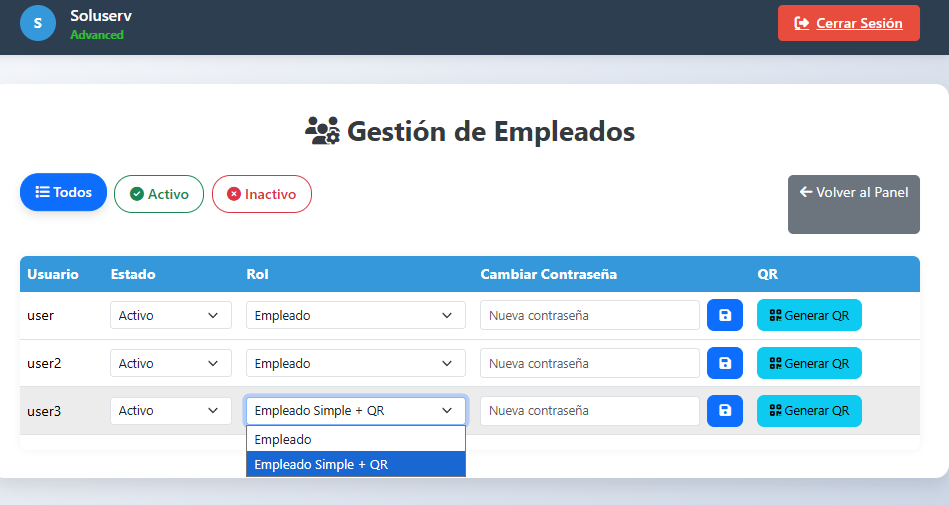Click the save icon for user3
This screenshot has height=505, width=949.
tap(724, 410)
